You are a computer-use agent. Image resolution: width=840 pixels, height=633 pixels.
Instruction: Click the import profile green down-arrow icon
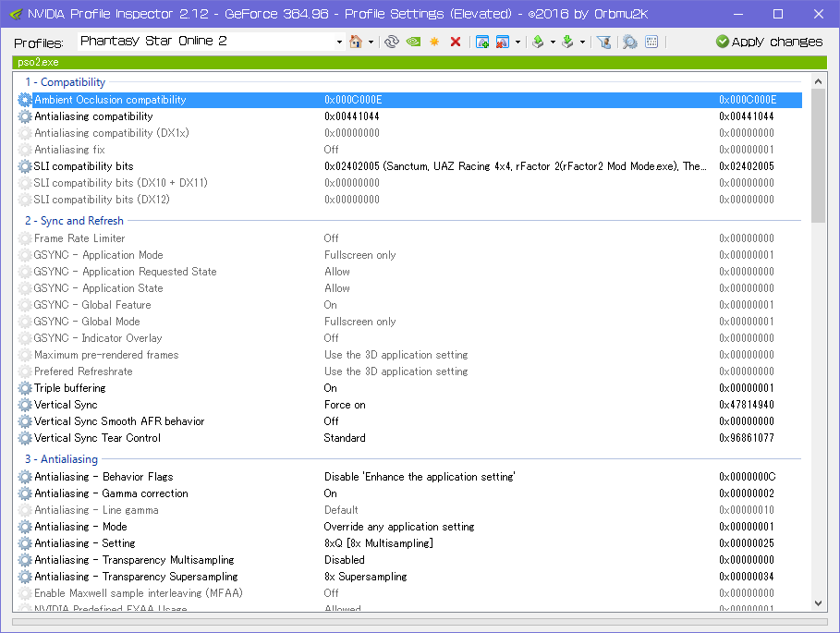point(567,42)
